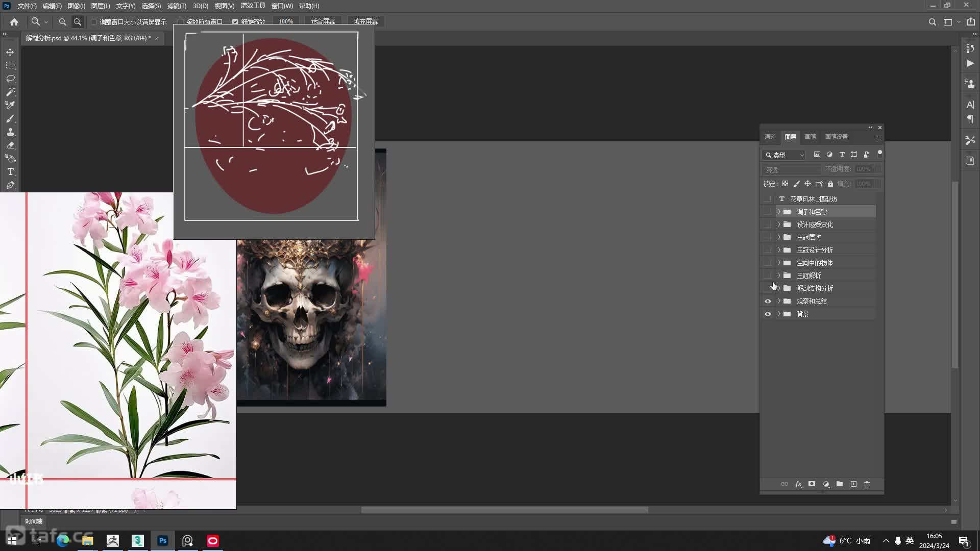Show the 王冠设计分析 group
Viewport: 980px width, 551px height.
point(767,250)
